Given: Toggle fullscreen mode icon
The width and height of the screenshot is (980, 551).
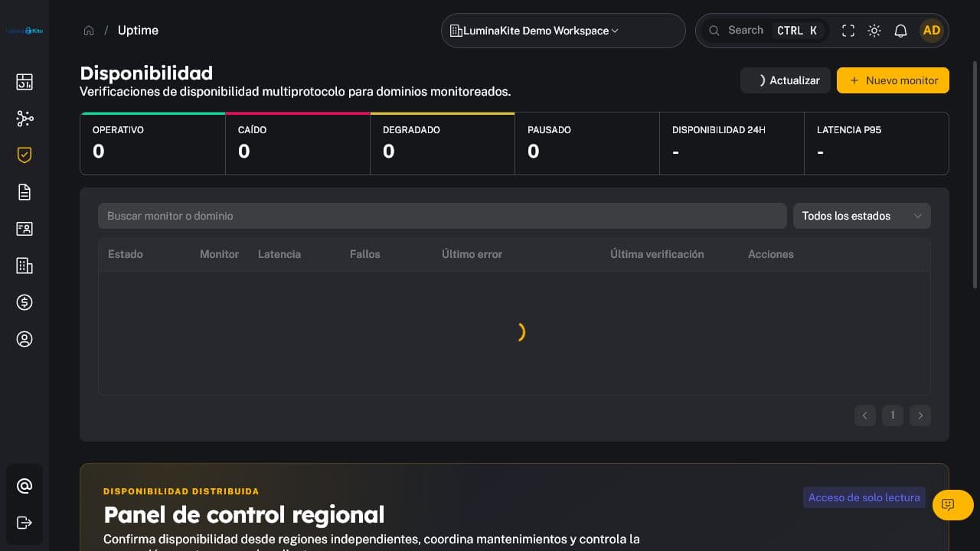Looking at the screenshot, I should coord(848,31).
